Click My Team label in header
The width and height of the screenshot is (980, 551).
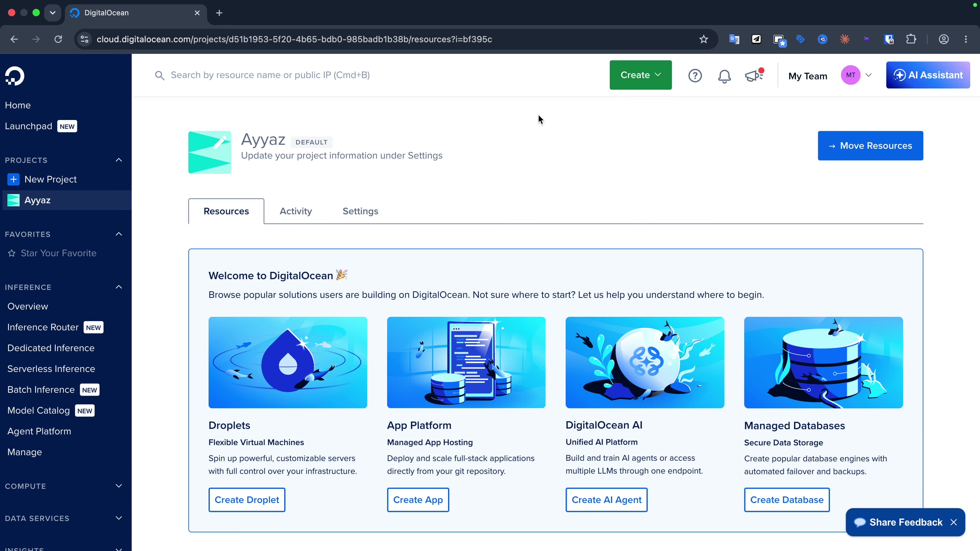808,76
